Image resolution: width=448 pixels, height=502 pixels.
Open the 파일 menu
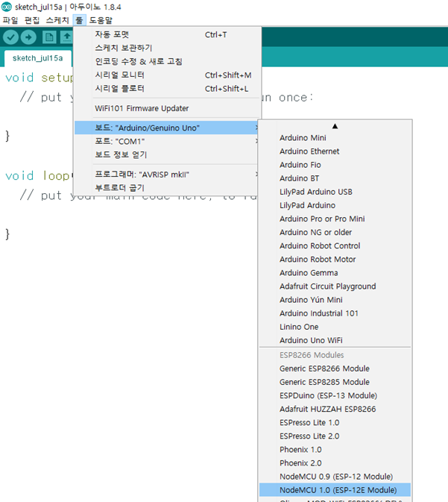pos(10,20)
